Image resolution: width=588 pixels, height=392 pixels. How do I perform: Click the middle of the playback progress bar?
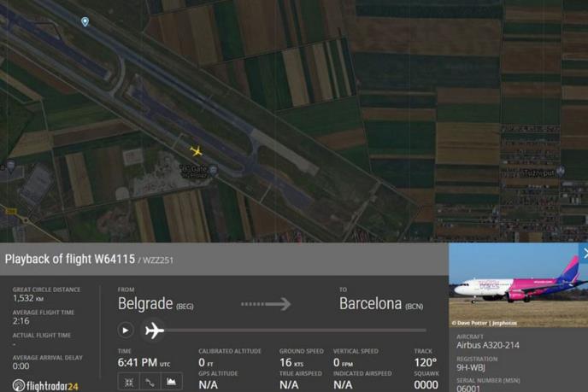click(297, 331)
